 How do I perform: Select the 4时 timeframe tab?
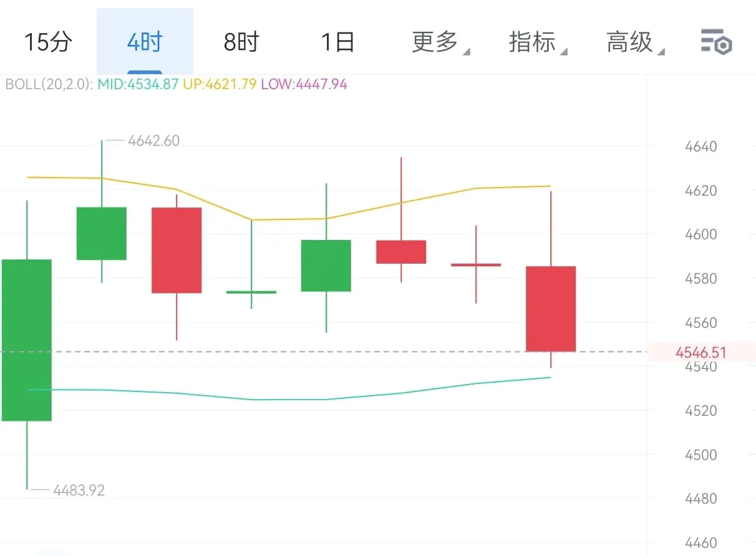[145, 42]
